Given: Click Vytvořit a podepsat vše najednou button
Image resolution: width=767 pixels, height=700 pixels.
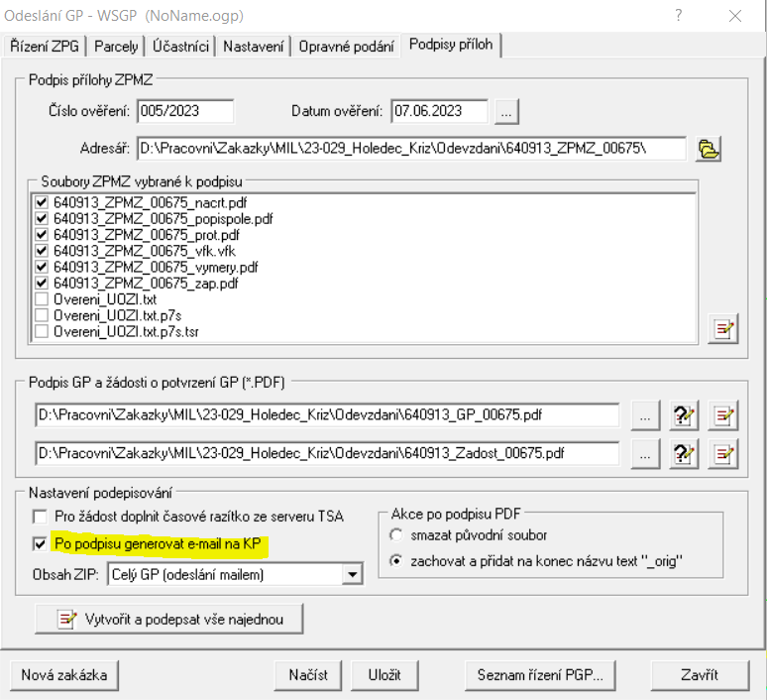Looking at the screenshot, I should [168, 619].
